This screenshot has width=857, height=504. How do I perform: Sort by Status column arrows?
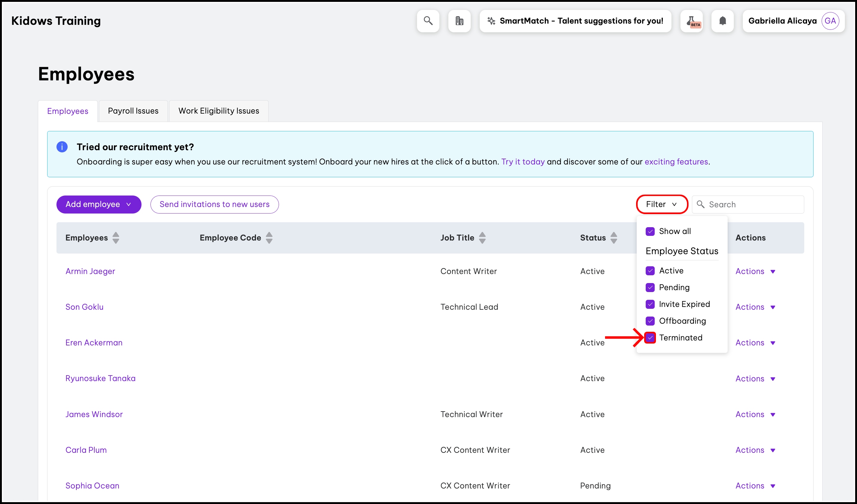(613, 238)
